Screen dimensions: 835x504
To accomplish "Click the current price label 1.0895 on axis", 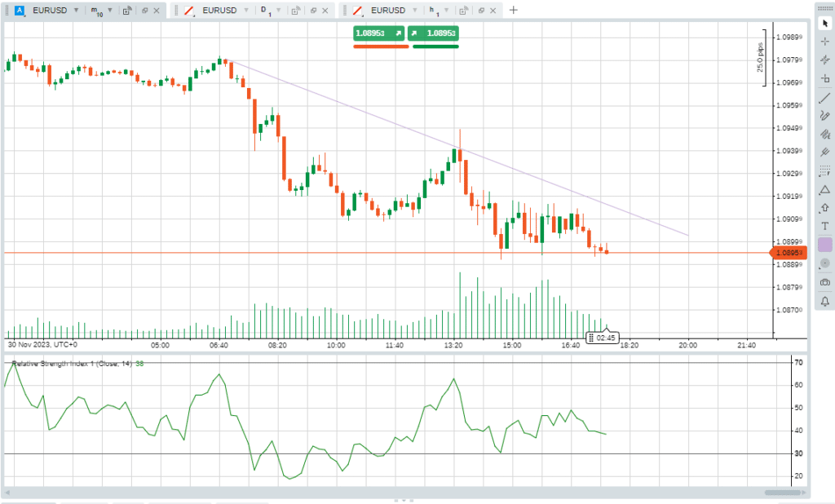I will (789, 253).
